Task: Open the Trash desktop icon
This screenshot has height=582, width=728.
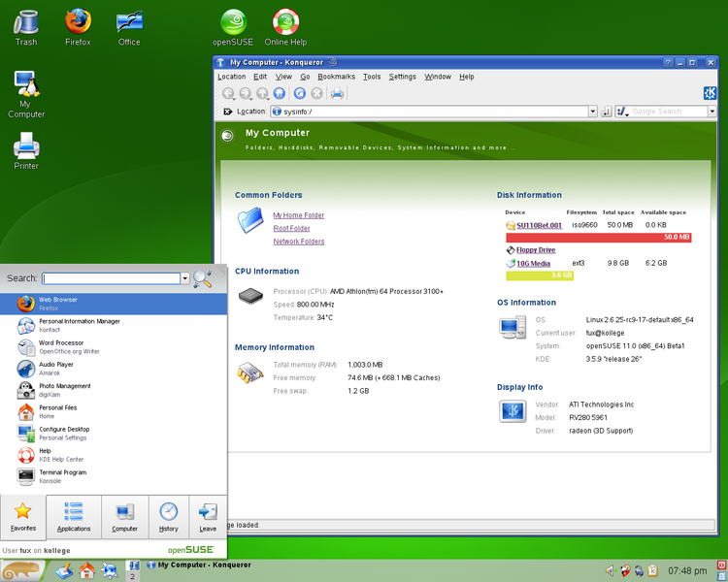Action: point(26,28)
